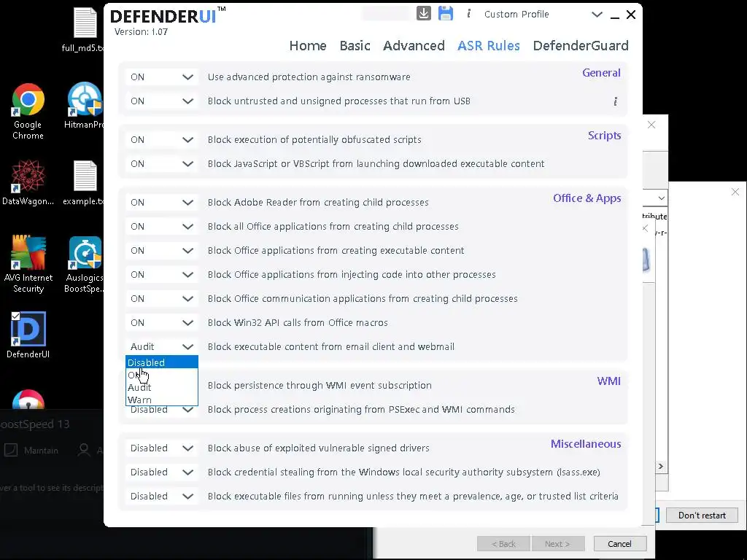
Task: Select Disabled in the open dropdown list
Action: 161,362
